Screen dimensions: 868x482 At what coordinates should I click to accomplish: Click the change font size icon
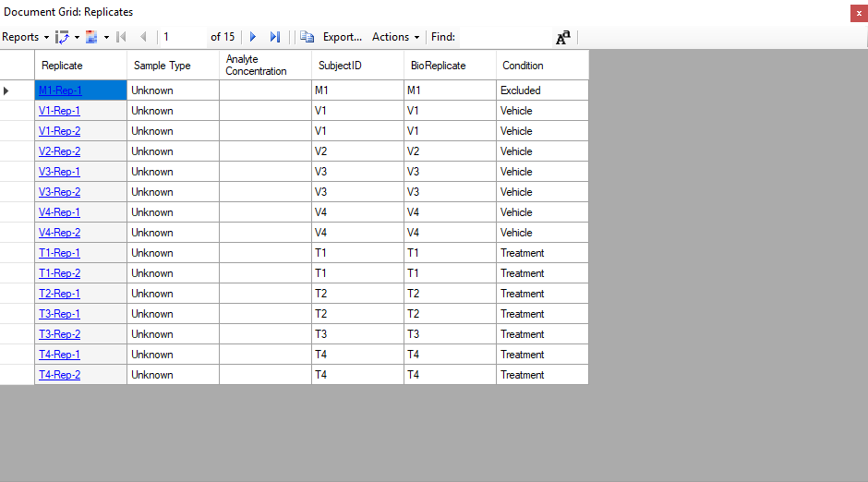pyautogui.click(x=562, y=37)
